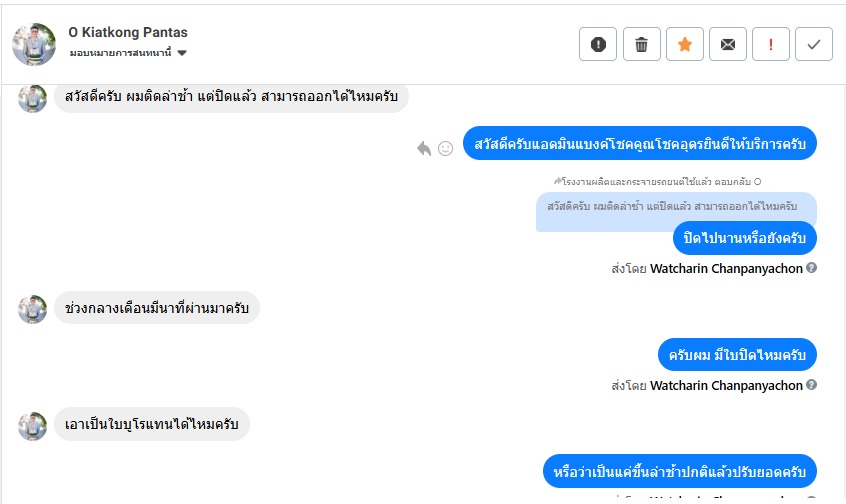The width and height of the screenshot is (846, 504).
Task: Click the O Kiatkong Pantas name header
Action: [x=128, y=33]
